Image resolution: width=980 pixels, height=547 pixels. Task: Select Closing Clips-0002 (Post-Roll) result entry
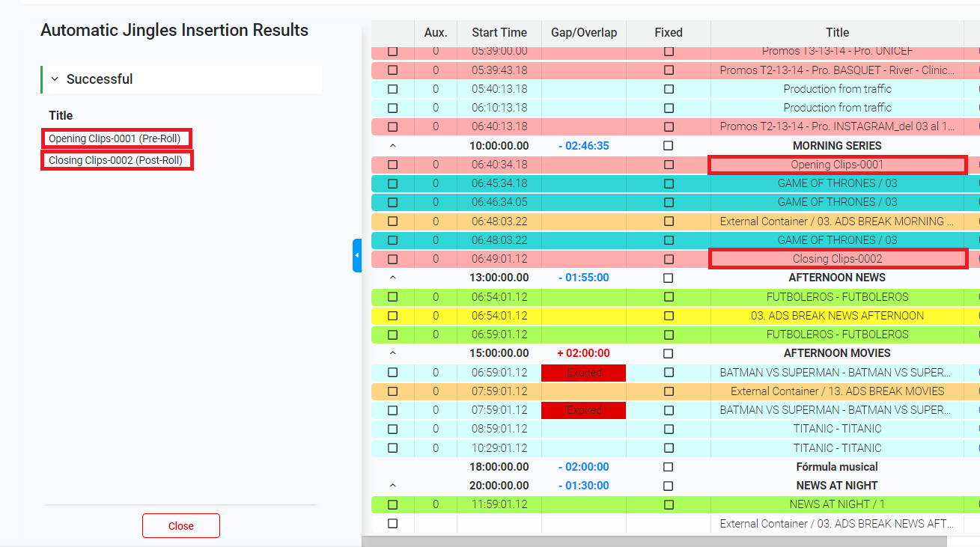116,160
